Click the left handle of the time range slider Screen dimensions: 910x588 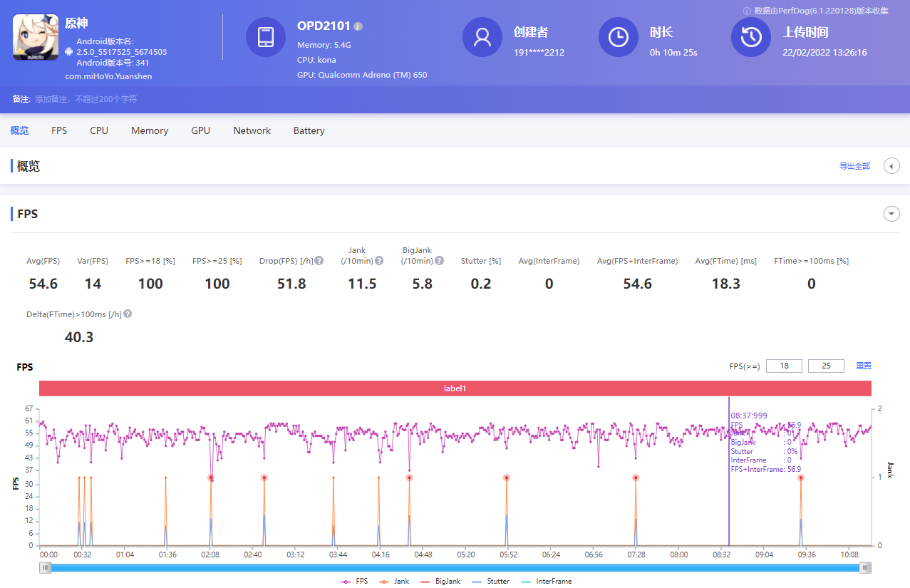pos(46,567)
